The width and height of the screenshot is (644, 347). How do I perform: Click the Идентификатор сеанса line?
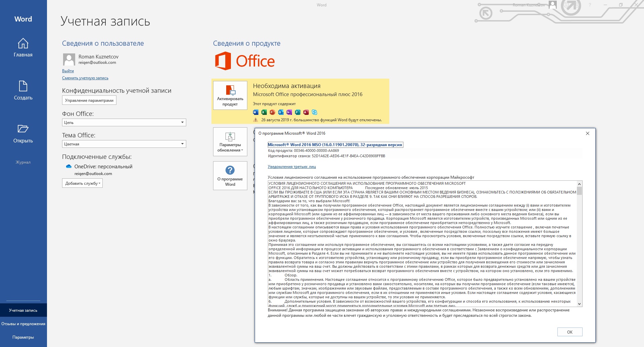pos(327,156)
